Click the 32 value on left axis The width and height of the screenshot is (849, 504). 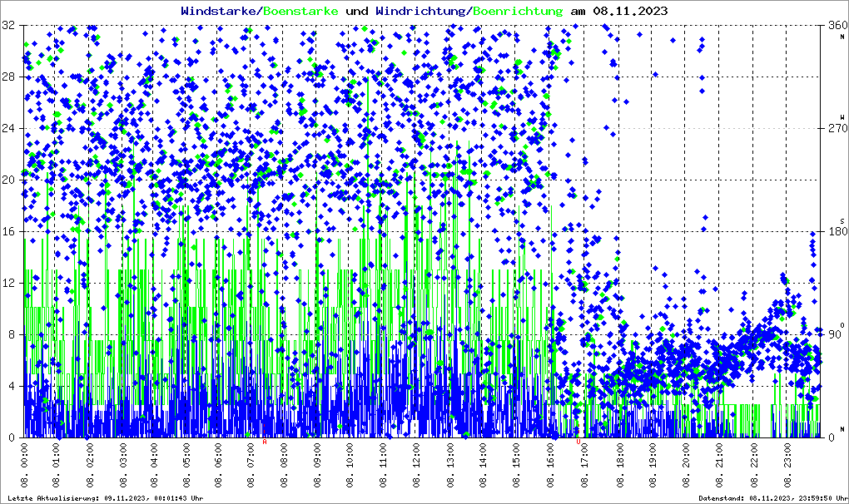pos(8,26)
